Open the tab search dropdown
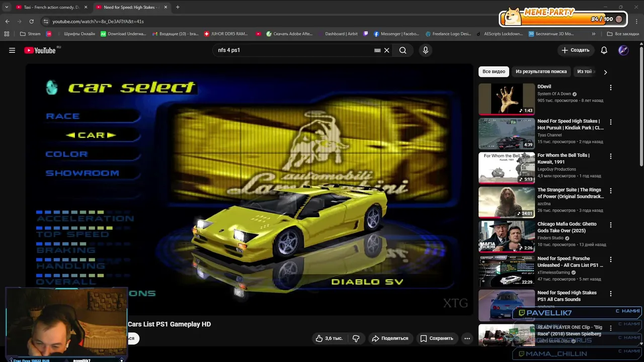 click(x=6, y=7)
